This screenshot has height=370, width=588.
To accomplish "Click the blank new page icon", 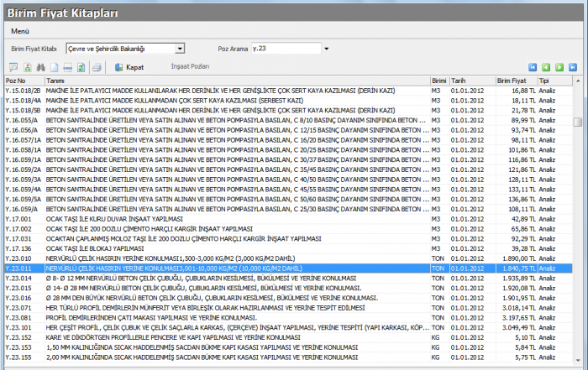I will (55, 67).
